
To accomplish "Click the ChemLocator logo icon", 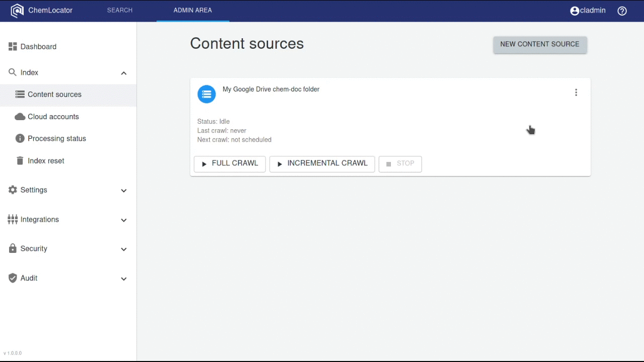I will [x=17, y=11].
